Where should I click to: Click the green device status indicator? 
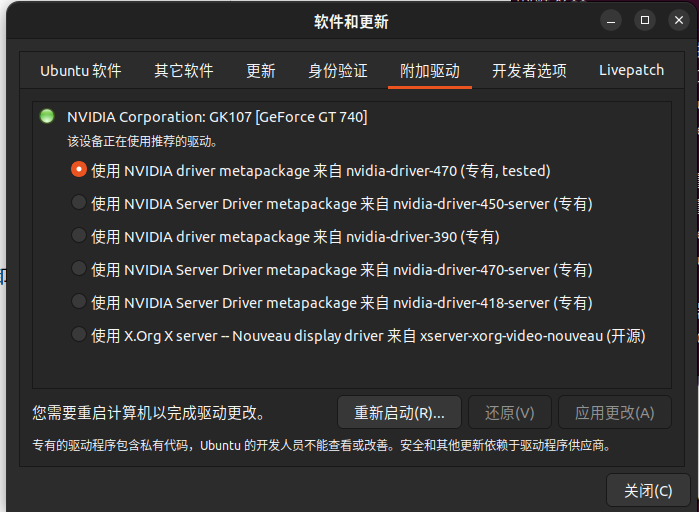point(47,116)
